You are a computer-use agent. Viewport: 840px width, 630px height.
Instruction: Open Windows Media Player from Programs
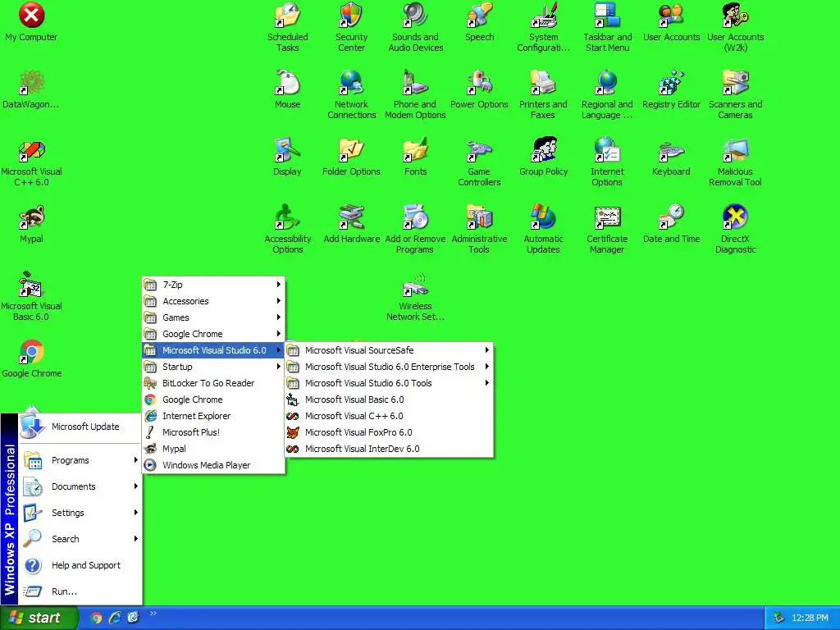pos(213,465)
